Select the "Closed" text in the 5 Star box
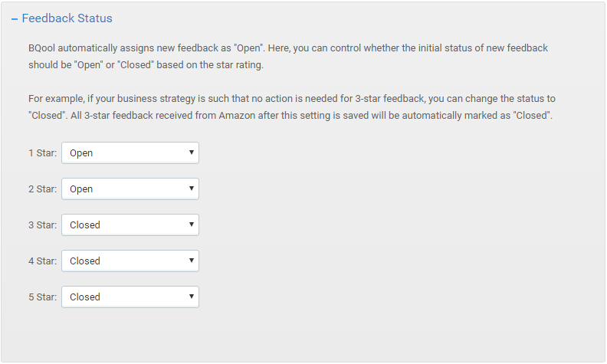607x364 pixels. [x=85, y=297]
